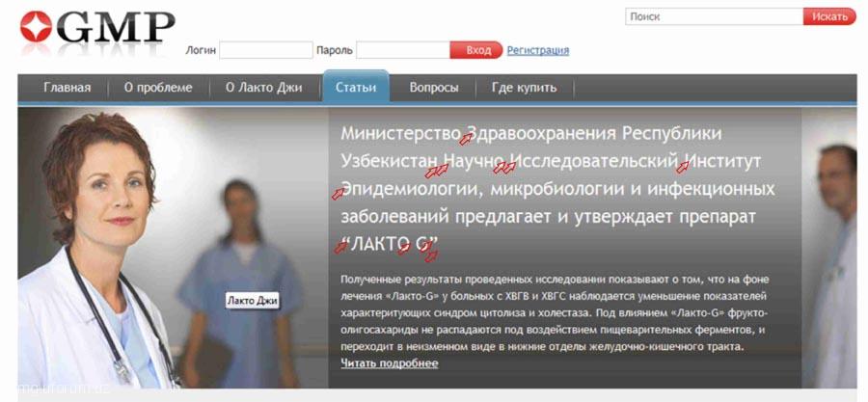Focus the Логин input field
The image size is (868, 402).
[x=265, y=50]
